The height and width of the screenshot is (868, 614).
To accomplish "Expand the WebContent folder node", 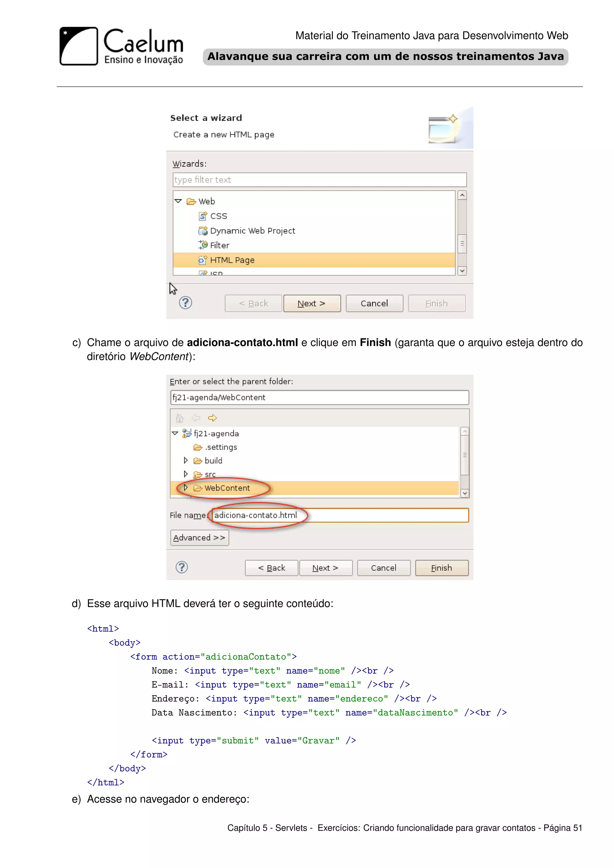I will click(x=186, y=488).
